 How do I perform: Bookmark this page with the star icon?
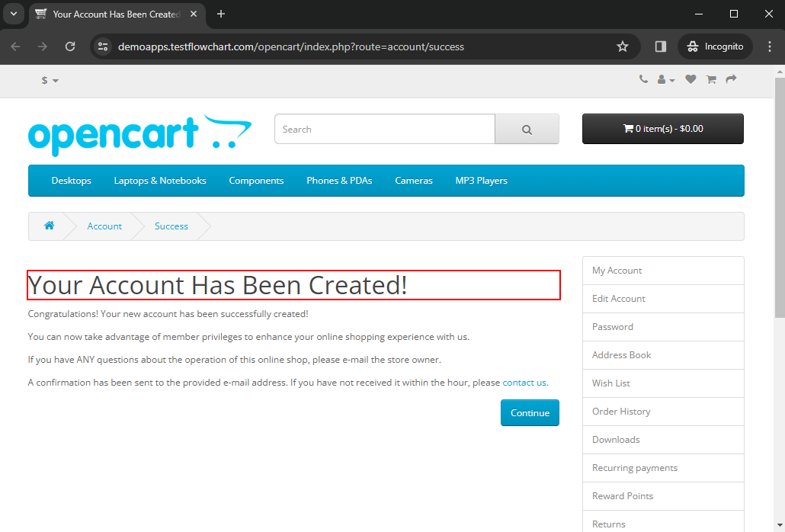(x=623, y=46)
